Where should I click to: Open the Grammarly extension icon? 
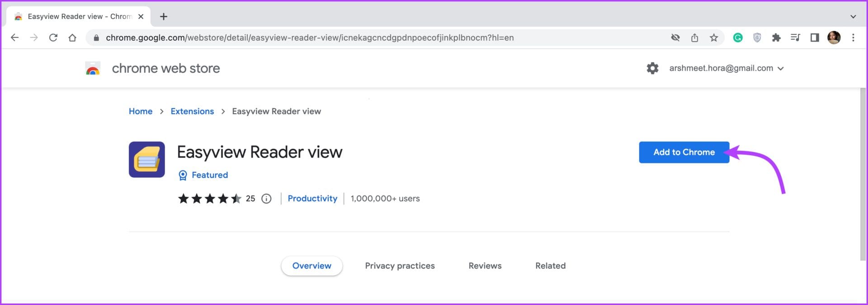coord(738,38)
